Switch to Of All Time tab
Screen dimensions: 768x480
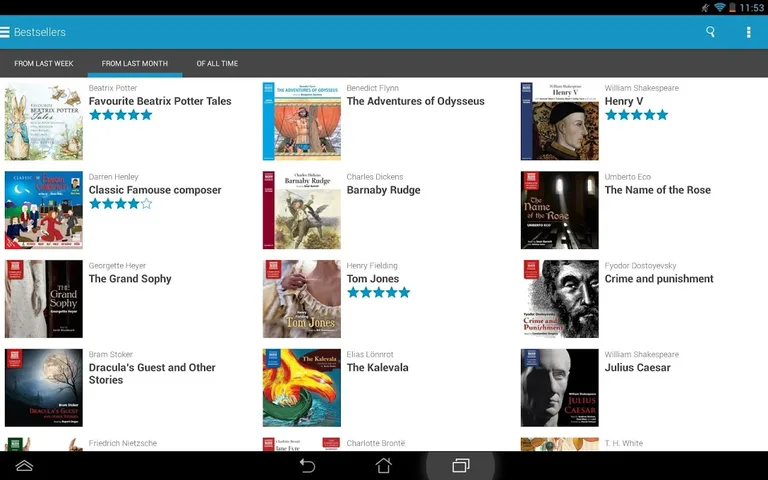pos(217,64)
